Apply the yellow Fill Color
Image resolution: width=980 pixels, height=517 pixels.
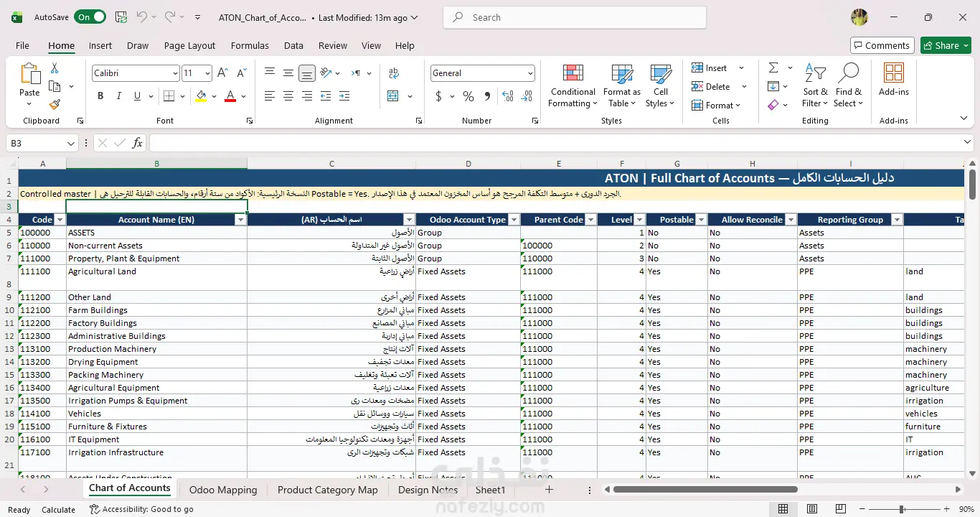(201, 96)
